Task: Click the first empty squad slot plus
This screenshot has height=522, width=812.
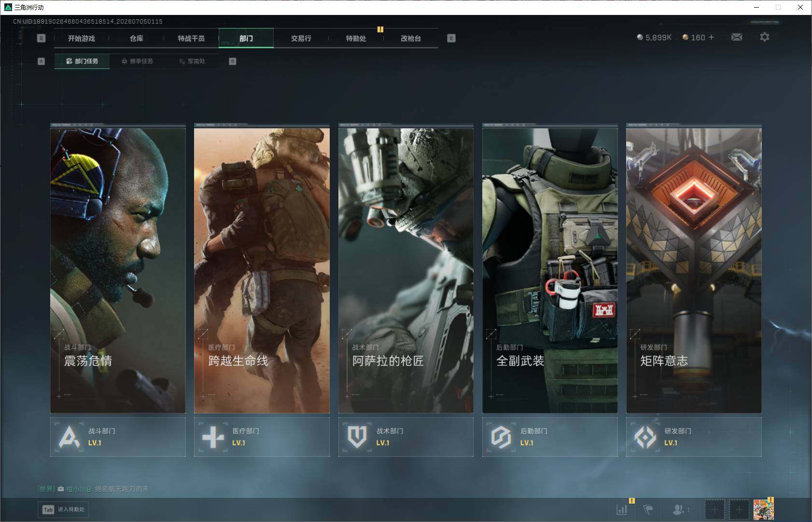Action: 715,509
